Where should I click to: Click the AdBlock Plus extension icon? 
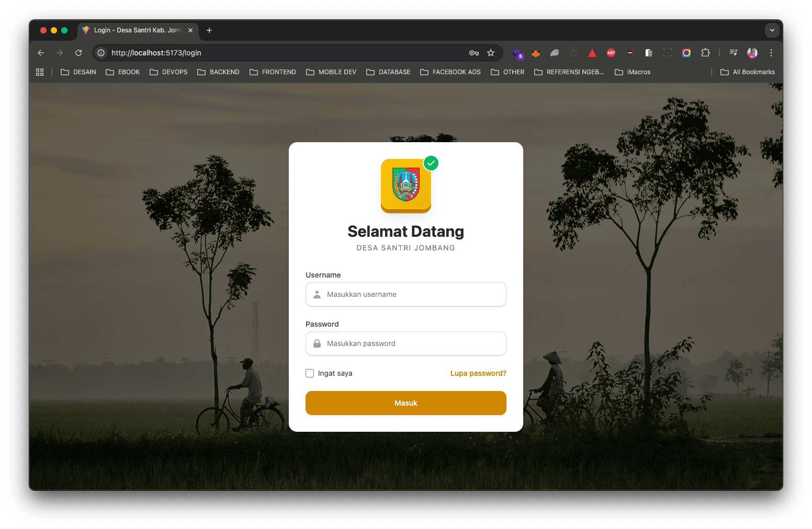point(611,53)
